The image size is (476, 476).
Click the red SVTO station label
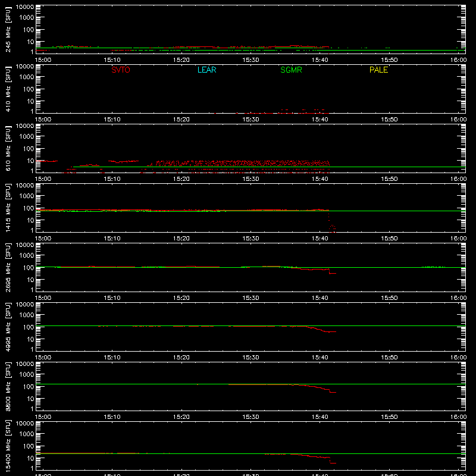tap(121, 70)
